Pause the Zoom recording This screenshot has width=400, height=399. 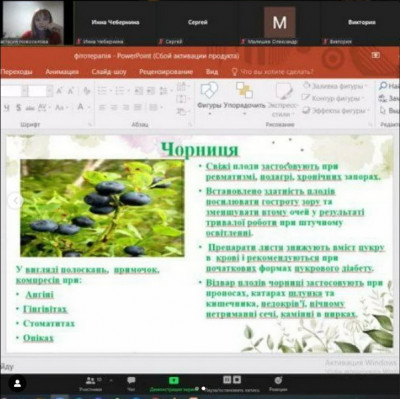coord(227,379)
